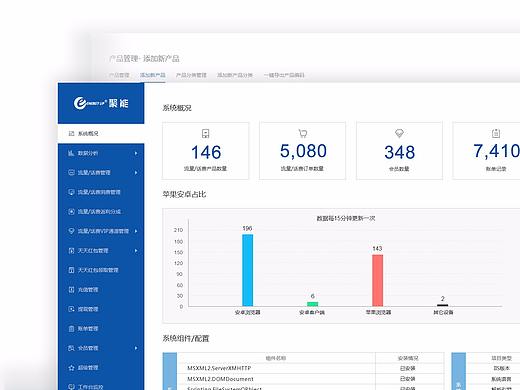Open 添加新产品分类 tab in background window

[x=235, y=75]
